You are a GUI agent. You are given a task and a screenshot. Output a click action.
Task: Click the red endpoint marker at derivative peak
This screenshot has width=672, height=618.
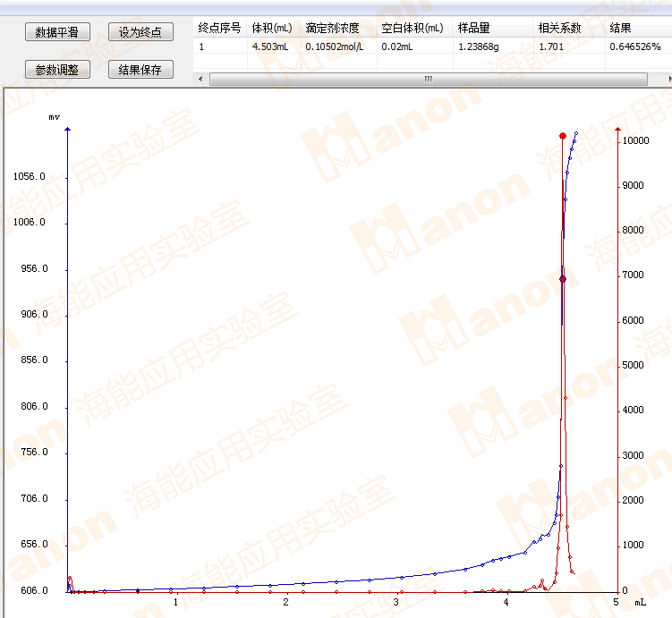click(x=563, y=136)
